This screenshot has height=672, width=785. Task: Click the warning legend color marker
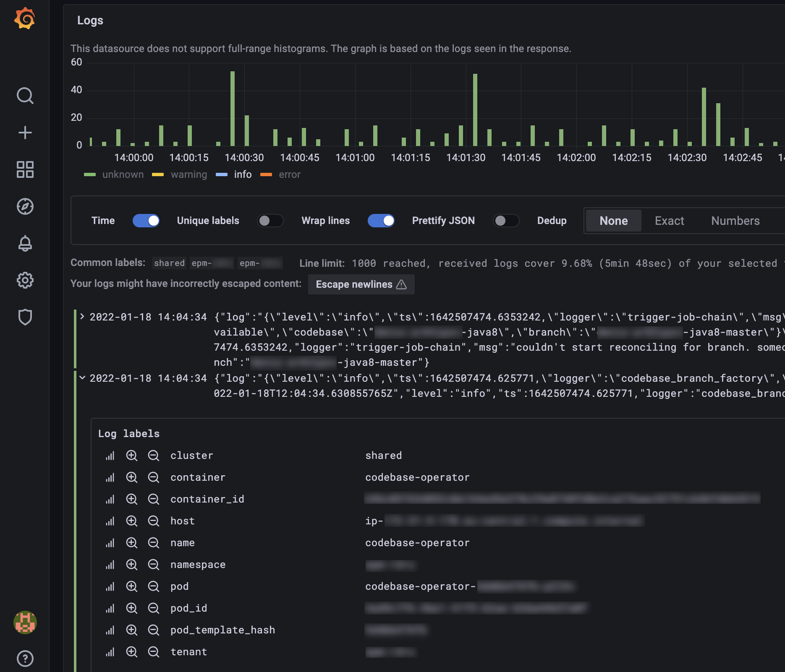[x=157, y=175]
